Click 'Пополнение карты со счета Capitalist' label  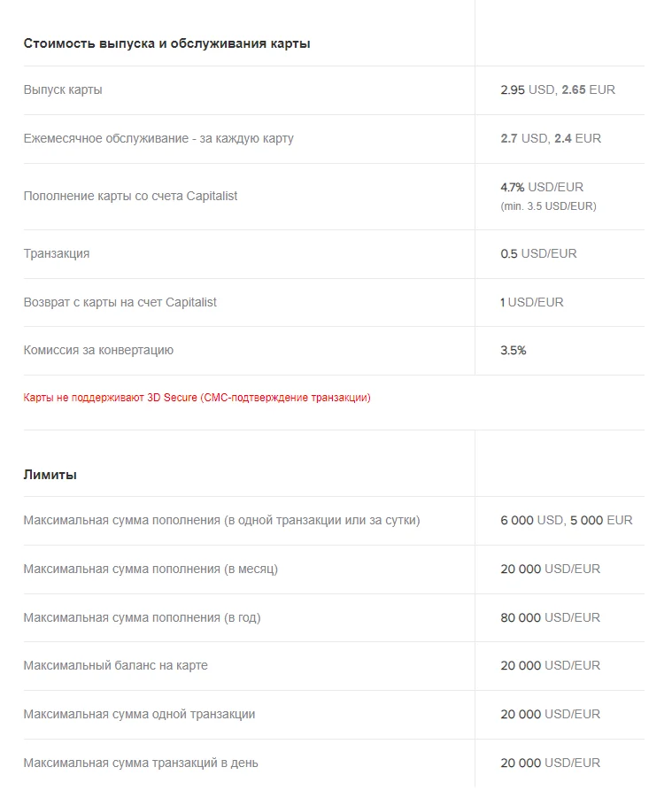pos(130,197)
